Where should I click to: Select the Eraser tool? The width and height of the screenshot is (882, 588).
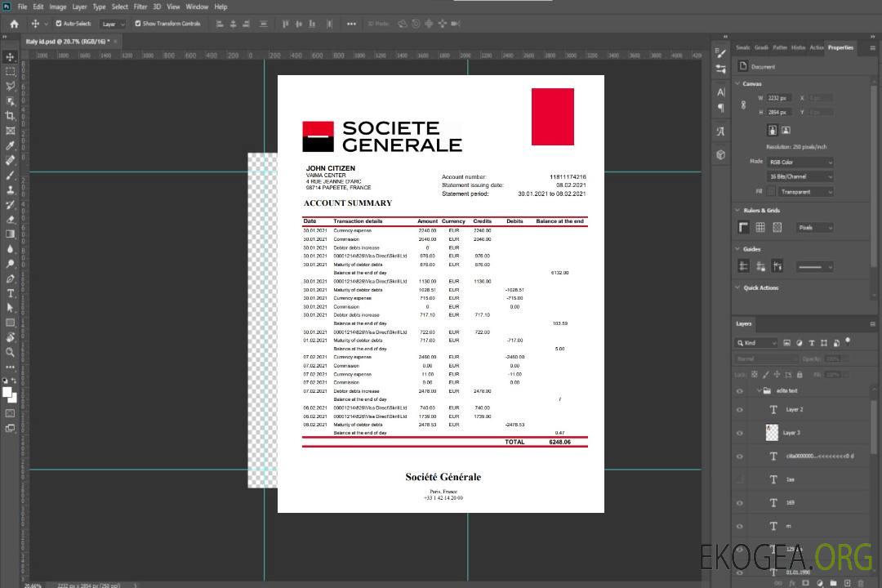pos(10,220)
